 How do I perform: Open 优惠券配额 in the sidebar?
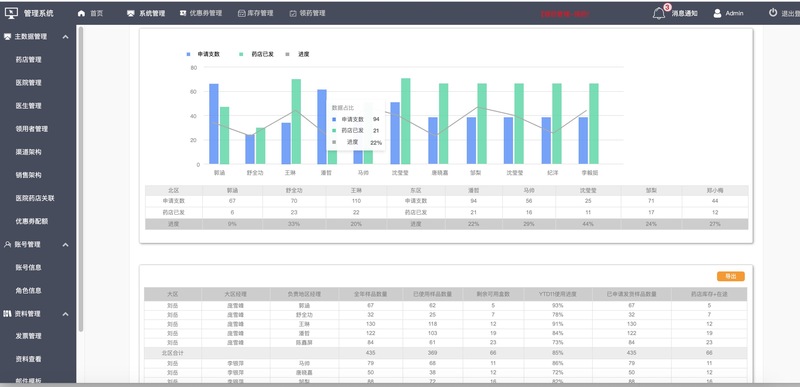32,221
